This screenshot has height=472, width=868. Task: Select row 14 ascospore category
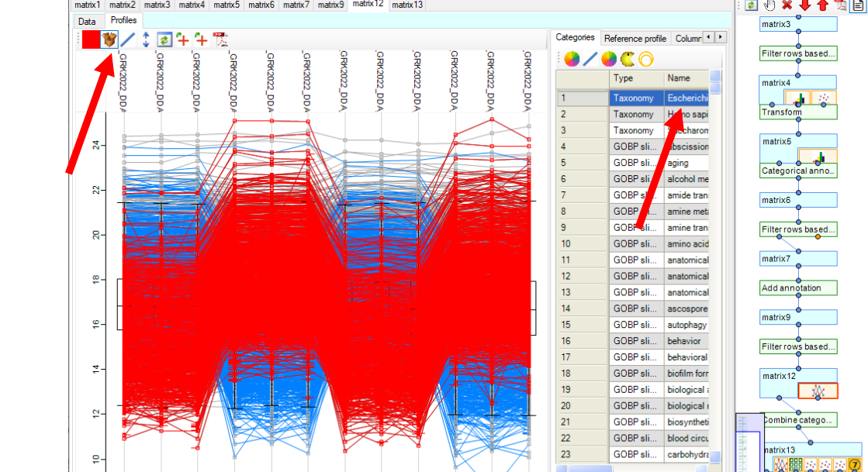point(632,308)
